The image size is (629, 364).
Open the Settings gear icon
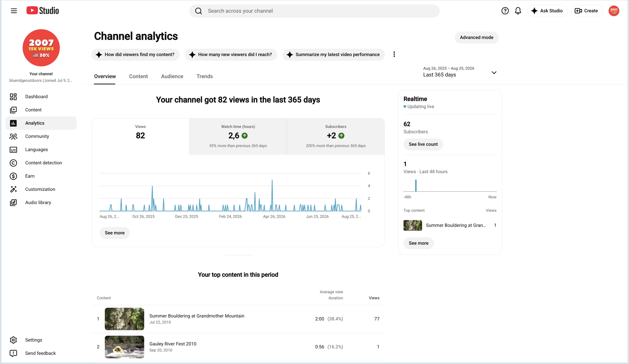[13, 340]
